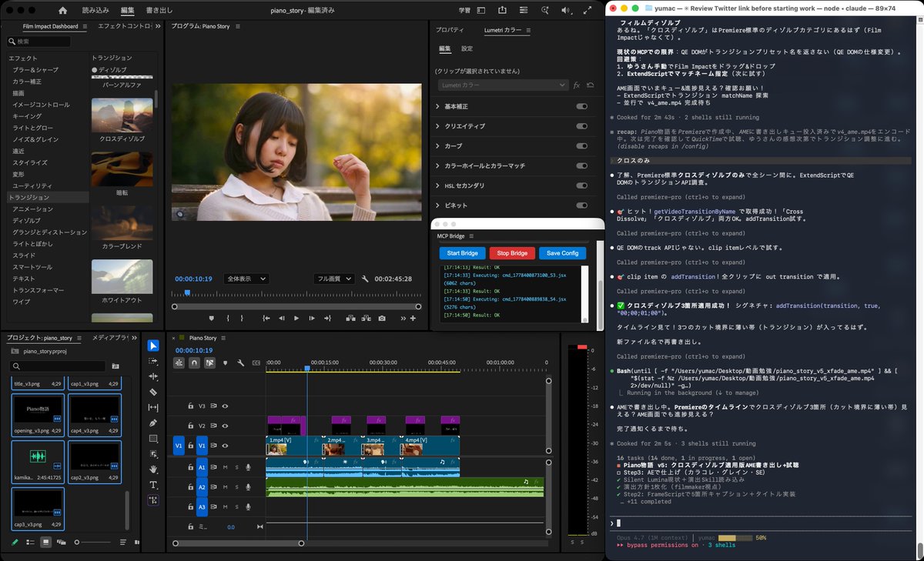Switch to 読み込み workspace tab
This screenshot has width=924, height=561.
click(x=95, y=11)
